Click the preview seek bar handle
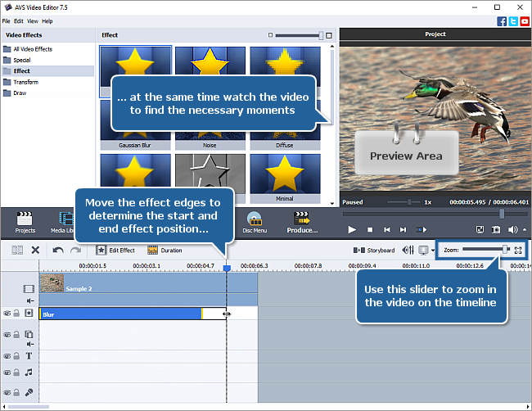 click(502, 214)
